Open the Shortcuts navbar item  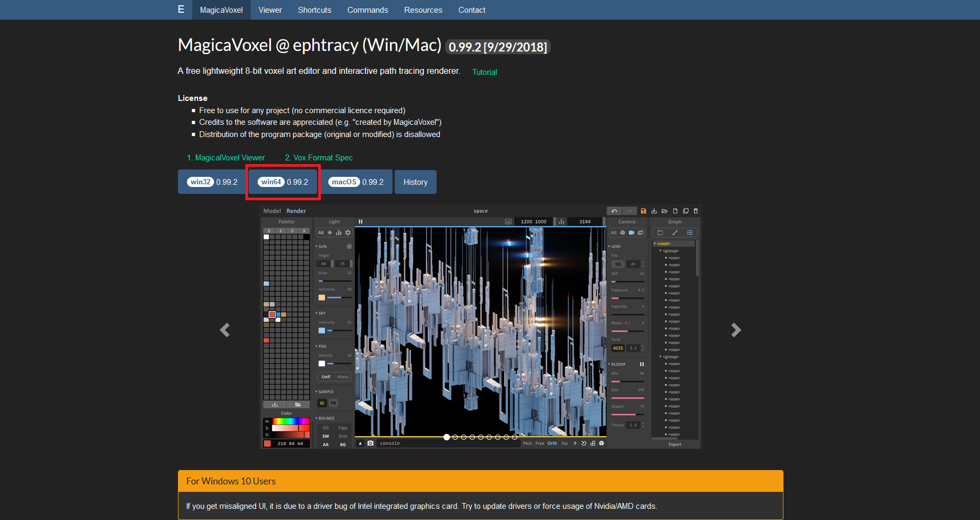pos(314,10)
